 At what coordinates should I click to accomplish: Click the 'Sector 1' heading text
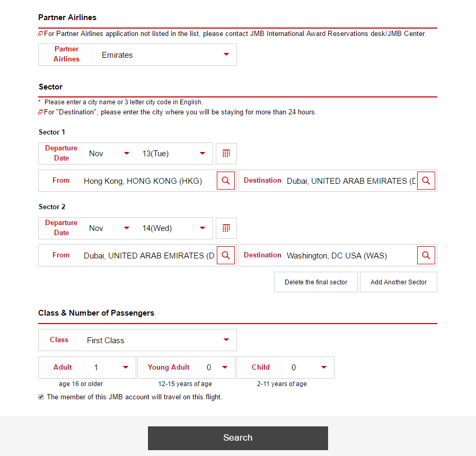coord(51,132)
